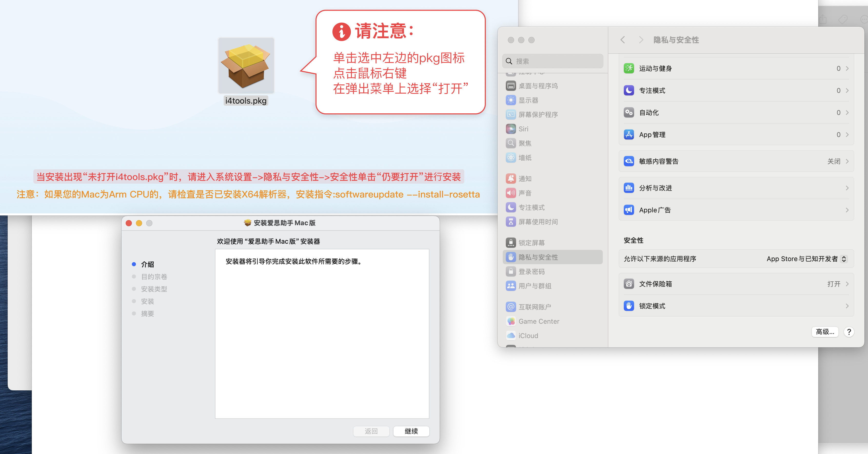Select Privacy & Security sidebar item (隐私与安全性)
The height and width of the screenshot is (454, 868).
tap(553, 257)
